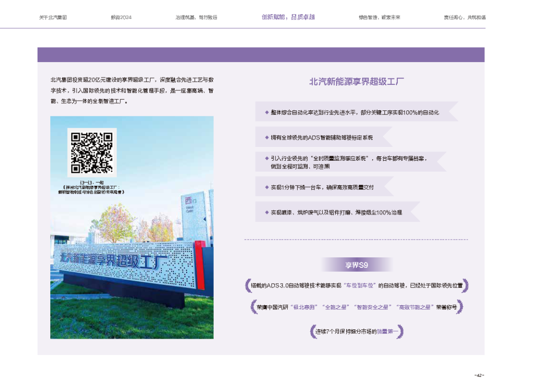Click the “高效节能之星” highlighted text
The width and height of the screenshot is (533, 392).
pos(415,307)
